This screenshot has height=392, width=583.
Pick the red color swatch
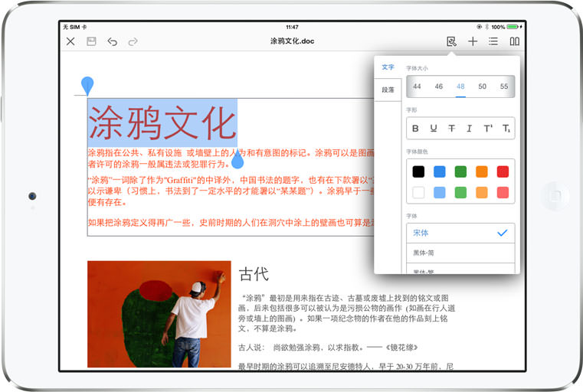[503, 171]
